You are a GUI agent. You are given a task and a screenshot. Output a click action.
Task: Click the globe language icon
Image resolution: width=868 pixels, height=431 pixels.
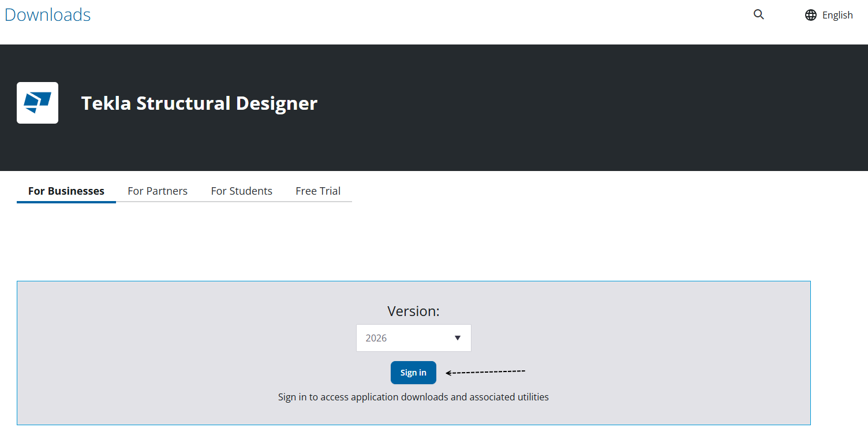(x=811, y=15)
